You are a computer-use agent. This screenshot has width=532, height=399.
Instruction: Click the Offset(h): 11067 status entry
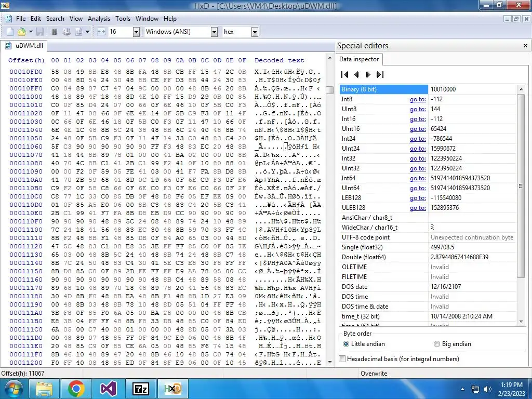click(x=23, y=373)
